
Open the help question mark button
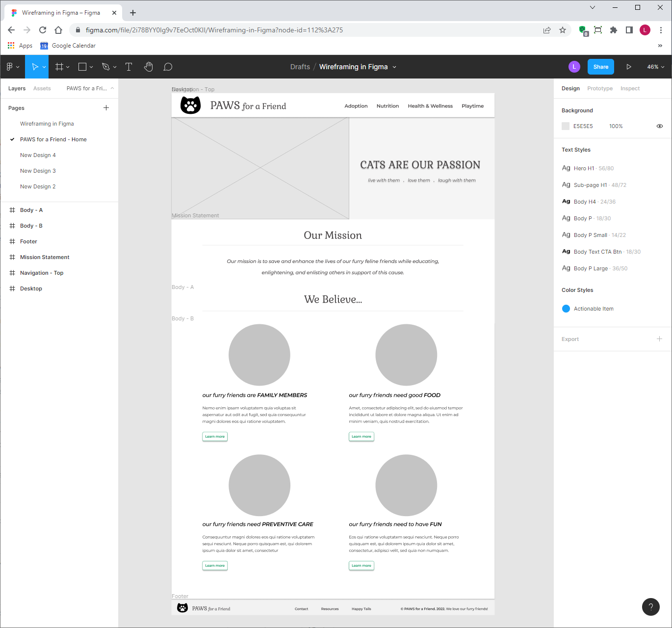(651, 607)
